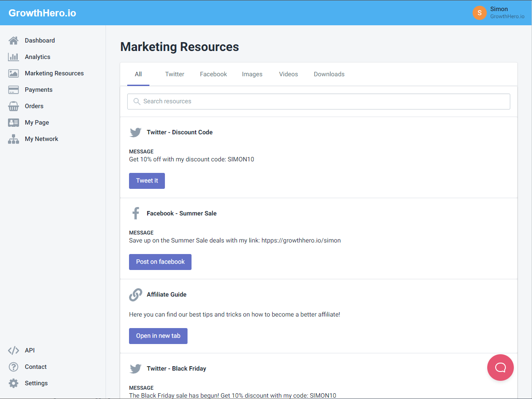Viewport: 532px width, 399px height.
Task: Open the Downloads tab
Action: (x=329, y=74)
